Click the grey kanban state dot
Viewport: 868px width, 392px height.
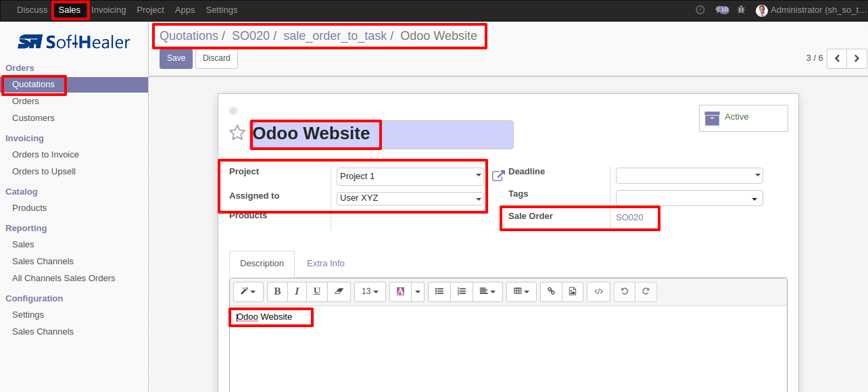233,111
